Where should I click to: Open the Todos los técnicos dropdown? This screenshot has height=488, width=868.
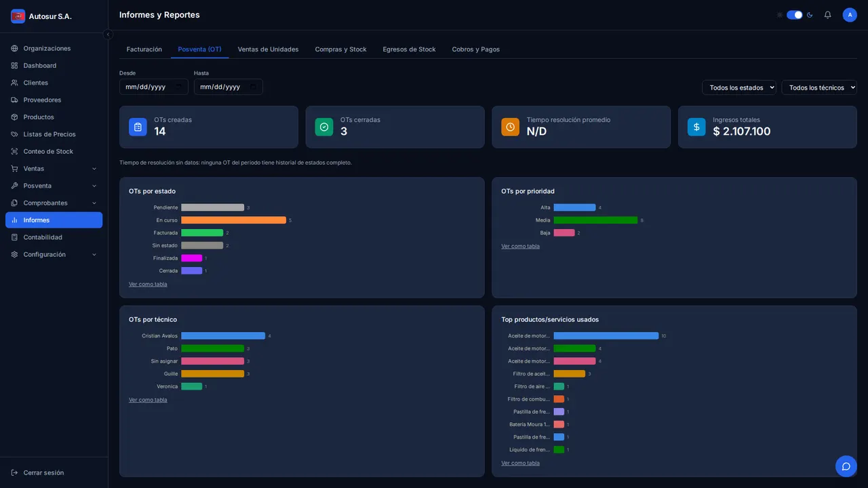tap(819, 87)
